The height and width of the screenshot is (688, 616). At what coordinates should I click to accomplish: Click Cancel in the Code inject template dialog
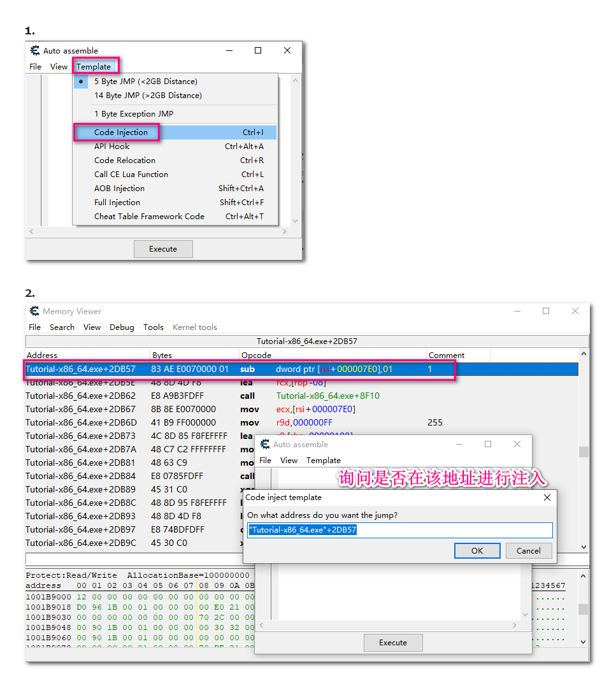pyautogui.click(x=528, y=550)
